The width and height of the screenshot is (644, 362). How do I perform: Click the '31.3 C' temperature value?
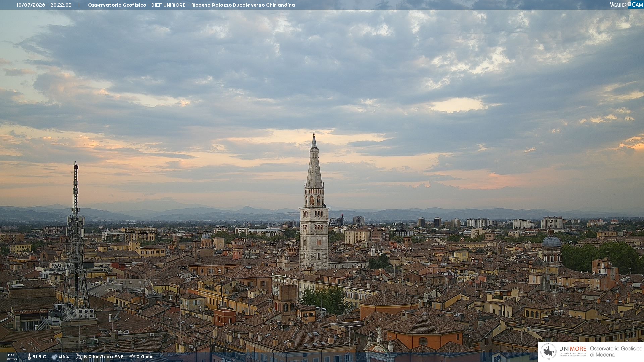[x=39, y=357]
